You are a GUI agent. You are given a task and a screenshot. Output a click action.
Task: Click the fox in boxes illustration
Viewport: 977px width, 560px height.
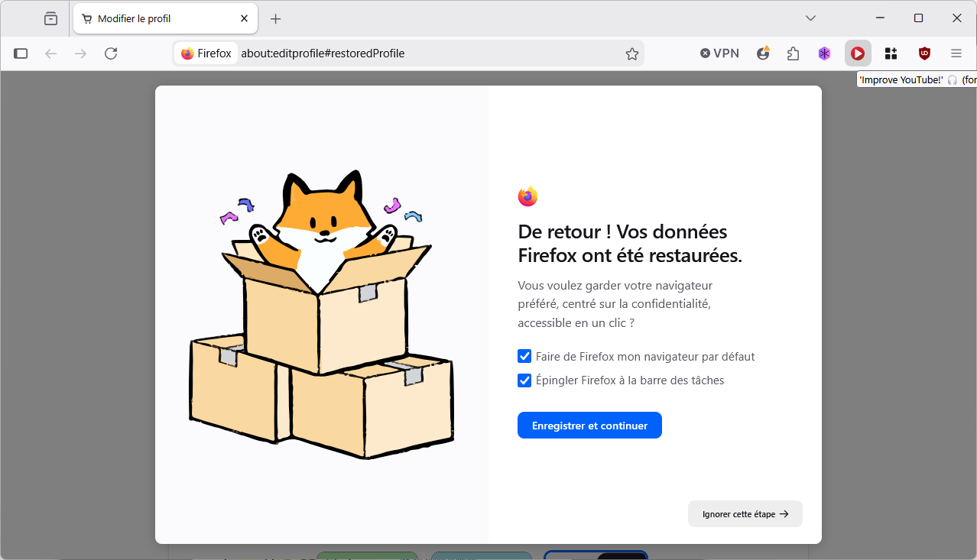[321, 315]
